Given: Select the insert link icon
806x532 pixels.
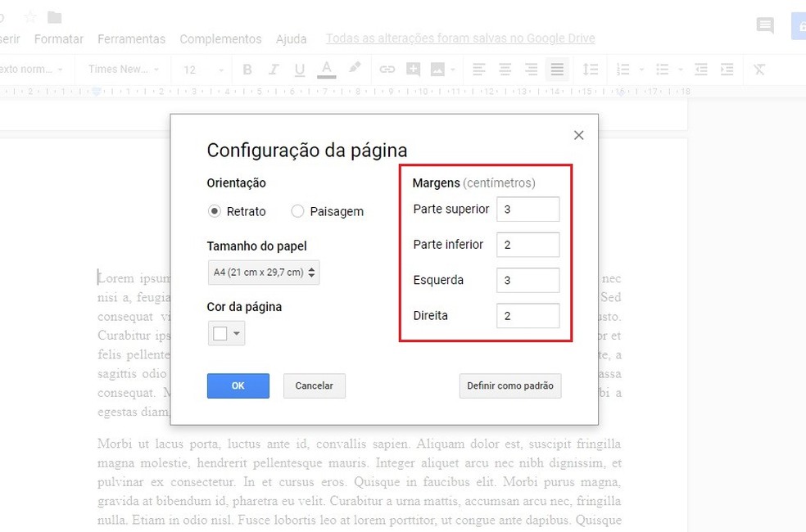Looking at the screenshot, I should (x=387, y=70).
